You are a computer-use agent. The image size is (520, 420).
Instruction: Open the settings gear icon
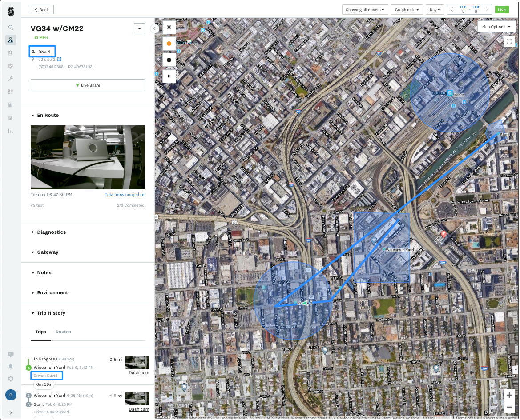(11, 379)
